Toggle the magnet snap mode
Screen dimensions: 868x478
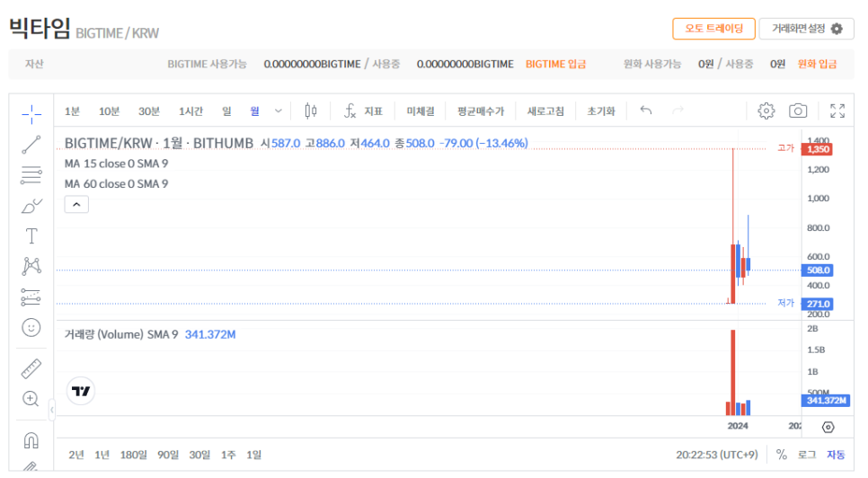[31, 440]
